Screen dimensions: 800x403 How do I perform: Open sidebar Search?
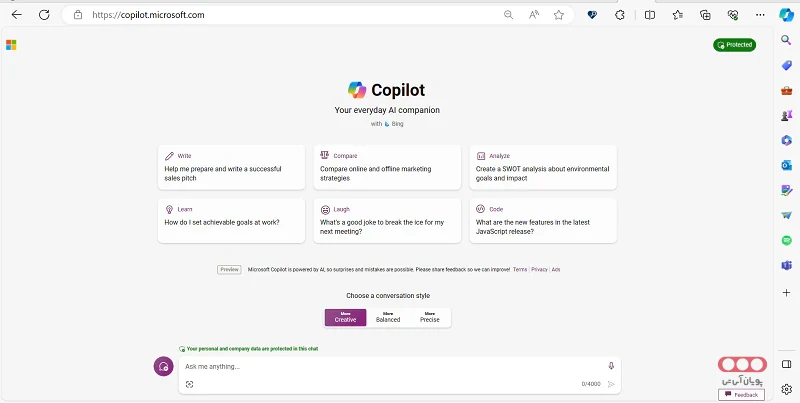(x=786, y=40)
